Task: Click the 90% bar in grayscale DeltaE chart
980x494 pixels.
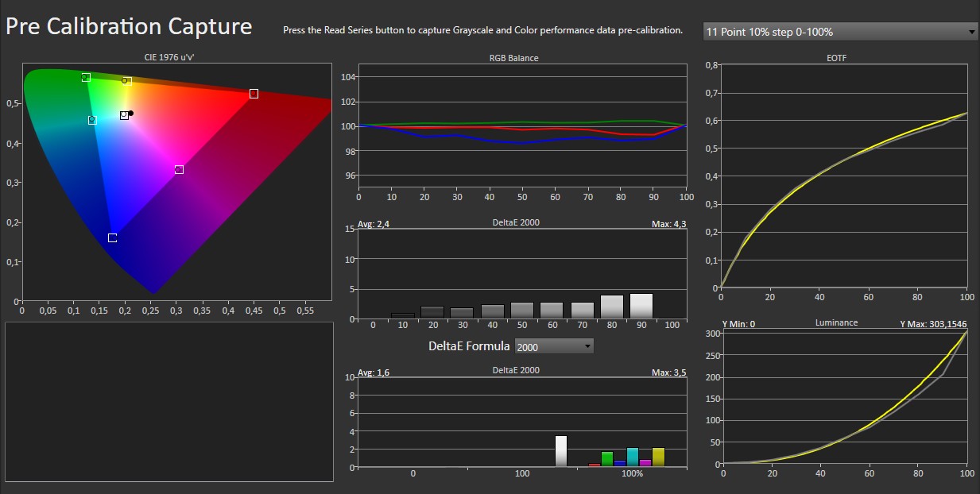Action: [x=641, y=306]
